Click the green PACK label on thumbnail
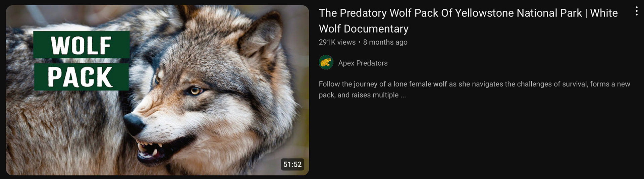 tap(81, 77)
